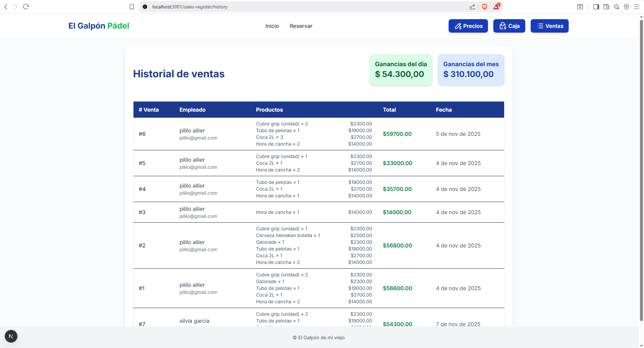Image resolution: width=644 pixels, height=348 pixels.
Task: Open the Caja button
Action: [x=509, y=26]
